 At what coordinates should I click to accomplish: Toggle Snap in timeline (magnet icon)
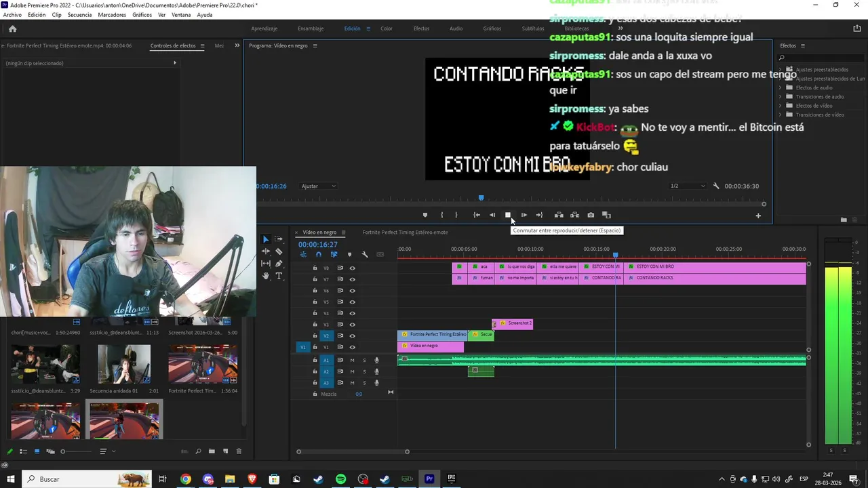(318, 254)
